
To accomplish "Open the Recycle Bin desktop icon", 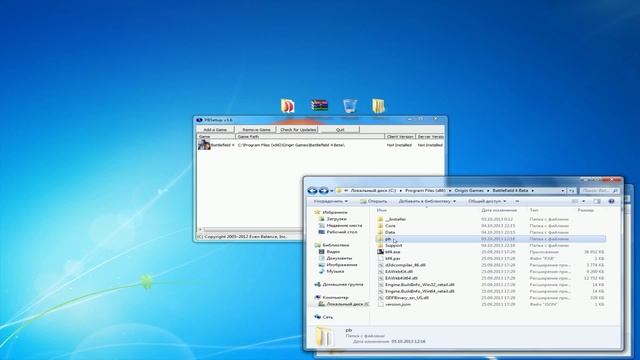I will 350,106.
